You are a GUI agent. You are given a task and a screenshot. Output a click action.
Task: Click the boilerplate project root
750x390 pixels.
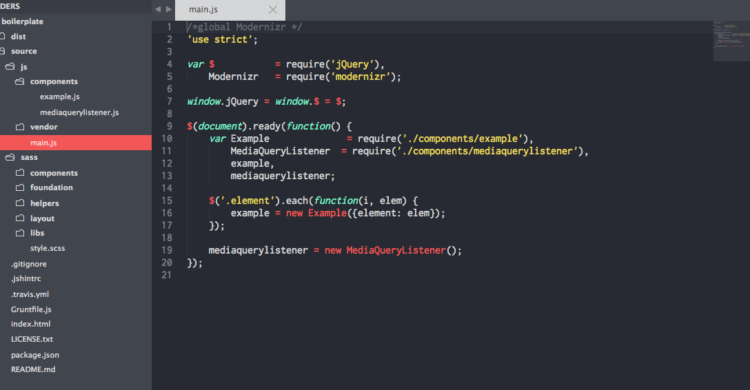click(x=22, y=22)
